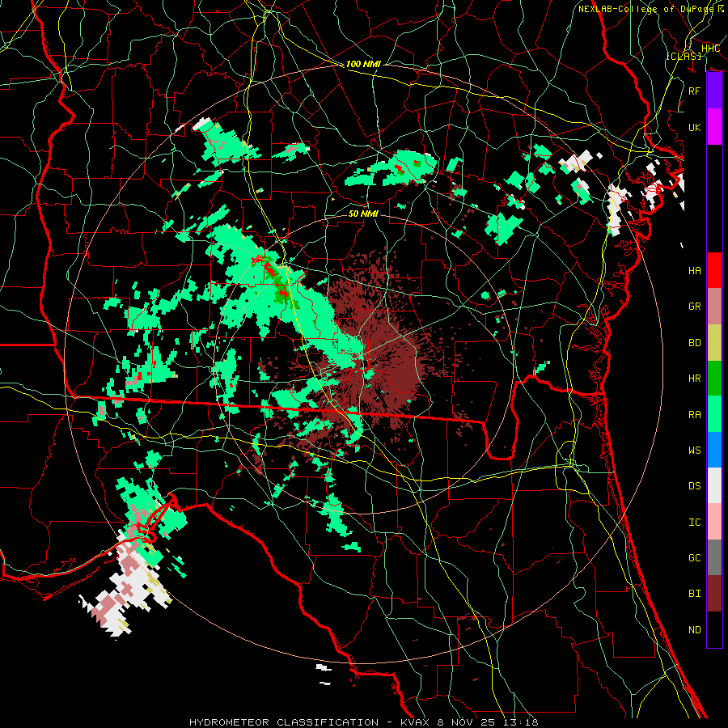The height and width of the screenshot is (728, 728).
Task: Click the HA red legend swatch
Action: (x=714, y=270)
